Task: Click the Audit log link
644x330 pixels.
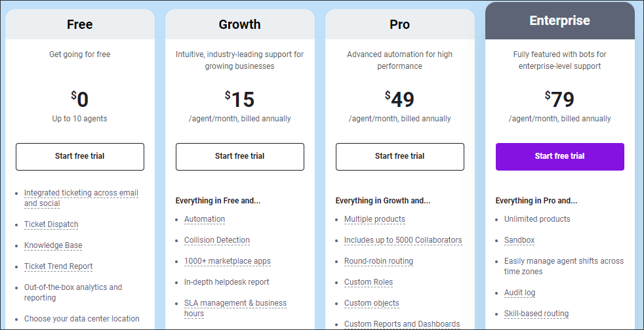Action: click(520, 293)
